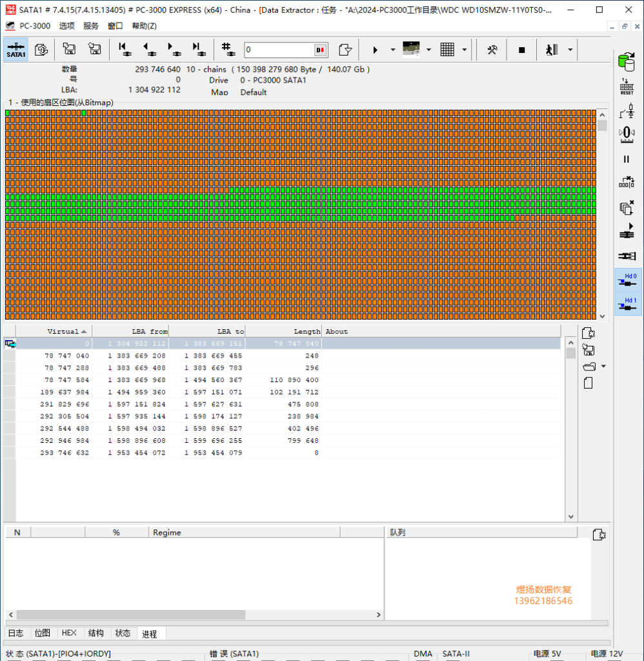Screen dimensions: 644x661
Task: Open the hammer-and-wrench tools icon
Action: pyautogui.click(x=492, y=50)
